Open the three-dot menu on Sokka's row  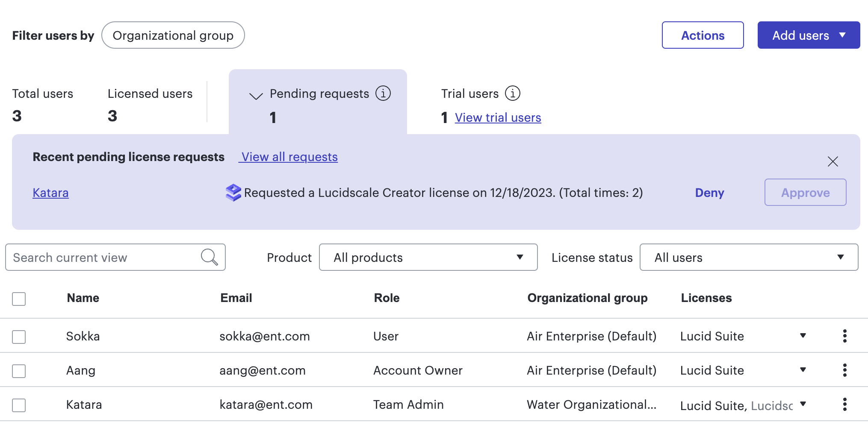844,336
